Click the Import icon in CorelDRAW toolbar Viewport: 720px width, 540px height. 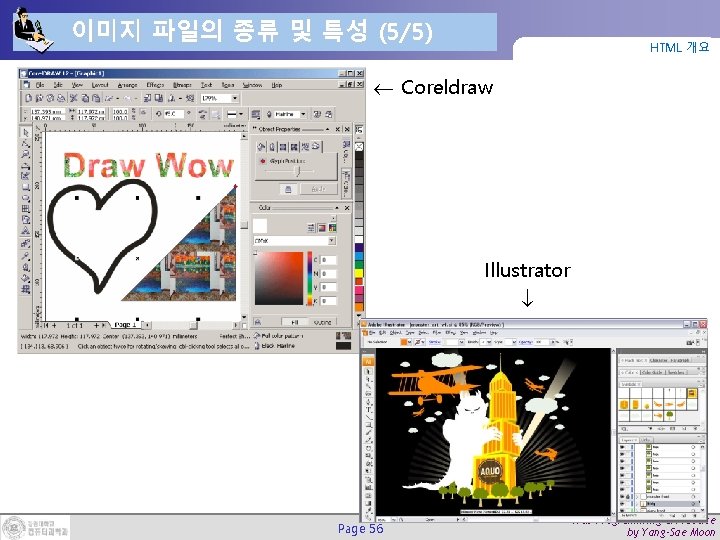(x=147, y=98)
